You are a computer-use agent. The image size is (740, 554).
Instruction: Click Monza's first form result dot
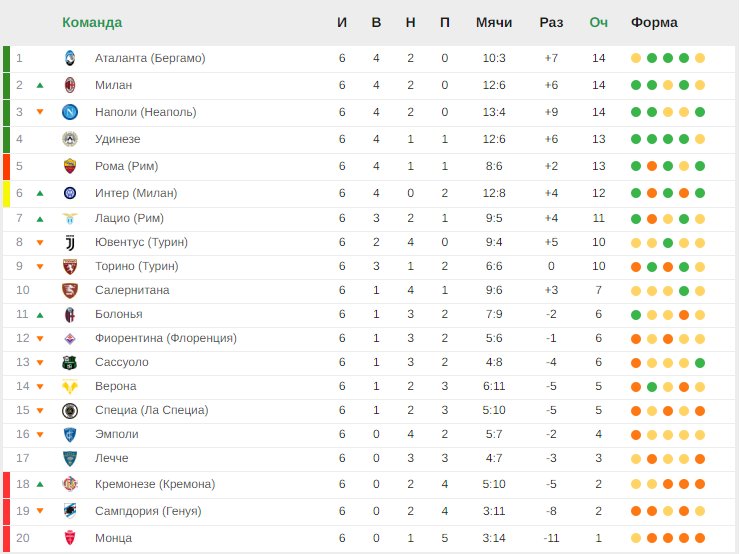(636, 538)
